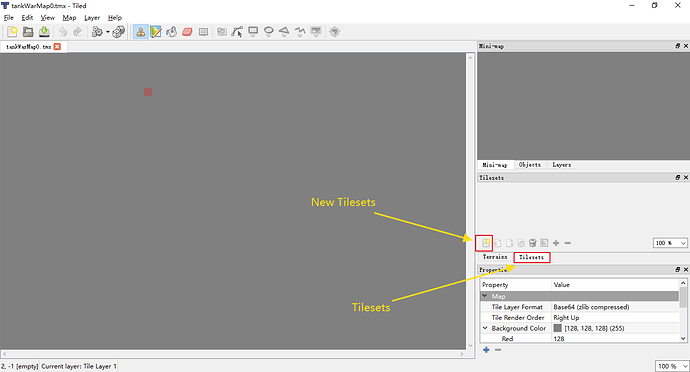The image size is (690, 372).
Task: Add a property with blue plus
Action: point(486,350)
